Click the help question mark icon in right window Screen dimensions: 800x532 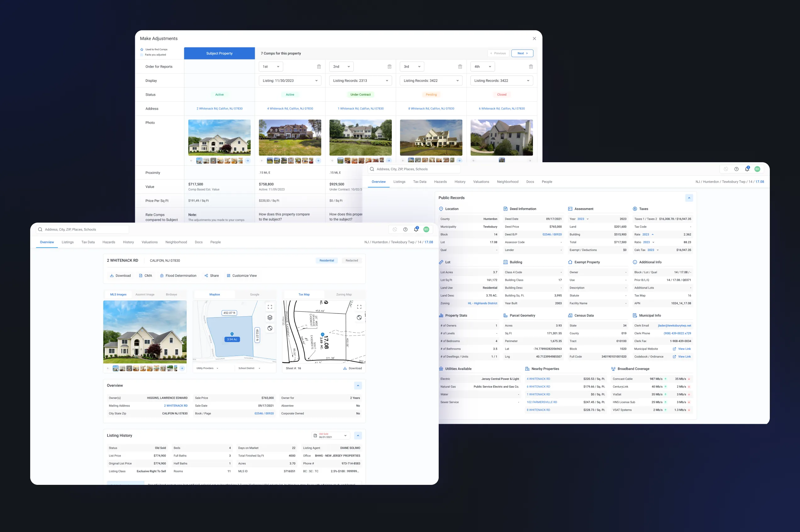coord(736,169)
